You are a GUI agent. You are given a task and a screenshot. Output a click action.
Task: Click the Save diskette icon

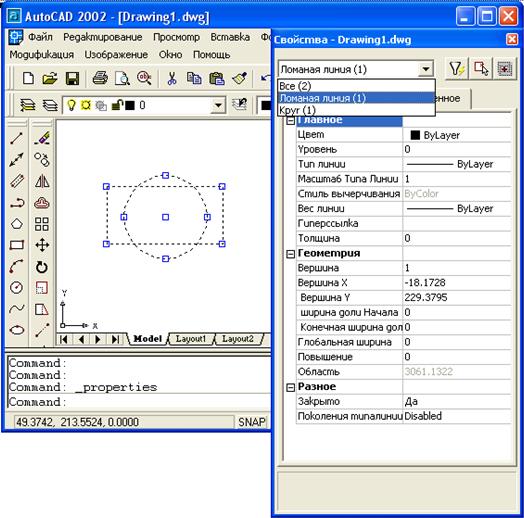click(72, 79)
